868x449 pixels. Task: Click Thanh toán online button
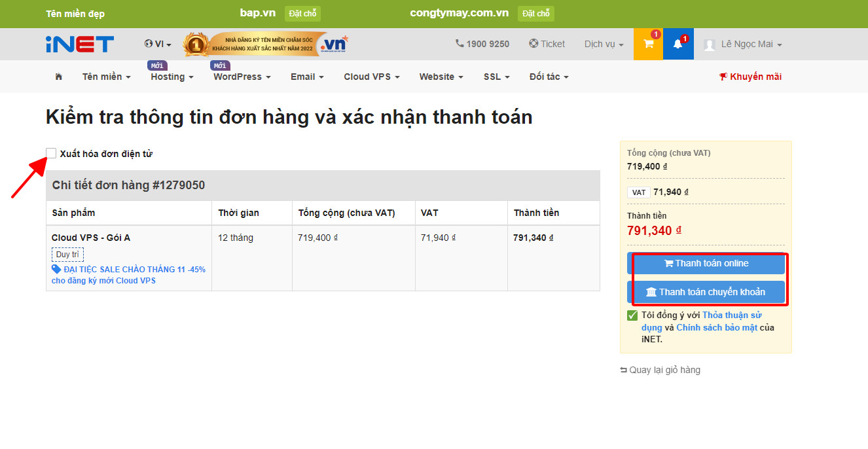click(x=706, y=263)
